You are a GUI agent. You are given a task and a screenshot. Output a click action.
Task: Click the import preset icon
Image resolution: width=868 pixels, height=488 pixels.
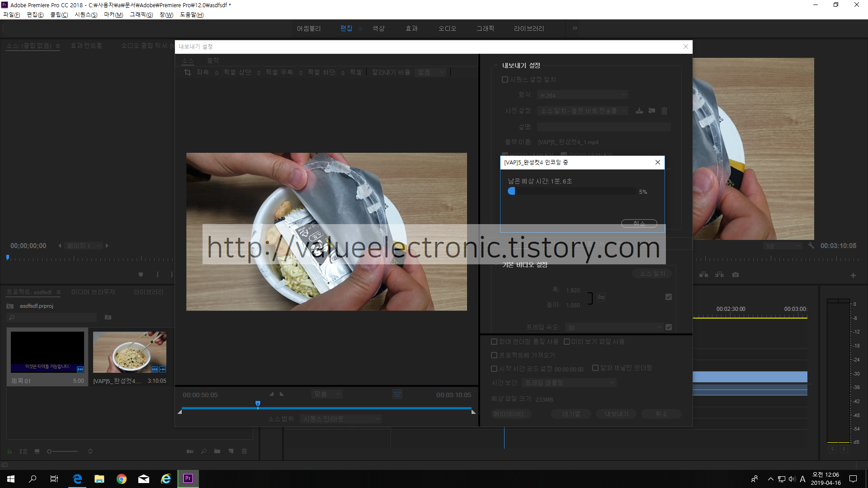651,111
